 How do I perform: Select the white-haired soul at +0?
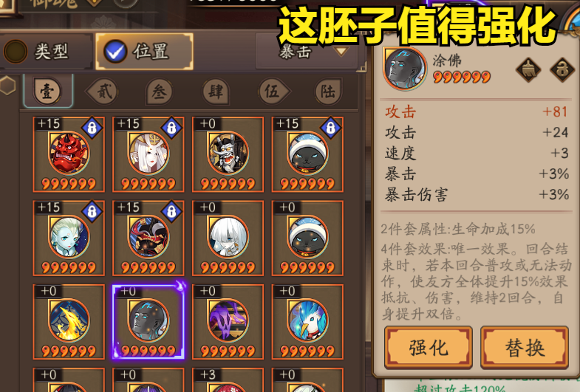click(228, 238)
